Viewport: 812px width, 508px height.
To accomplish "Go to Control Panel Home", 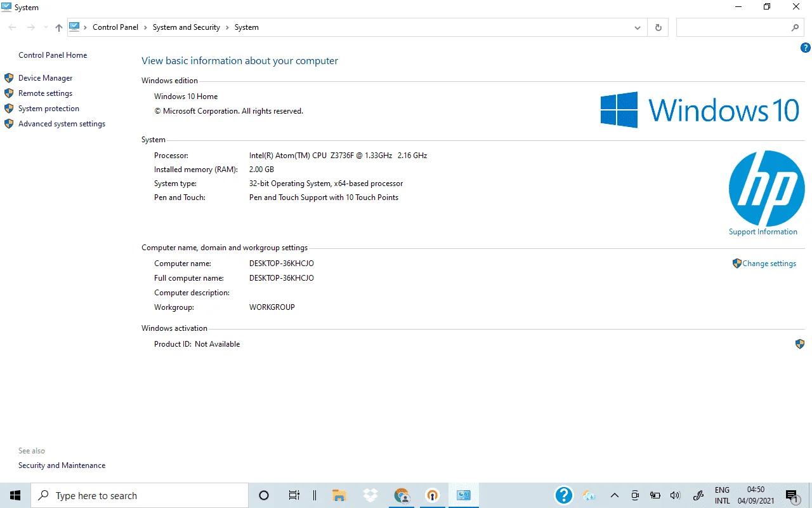I will [53, 55].
